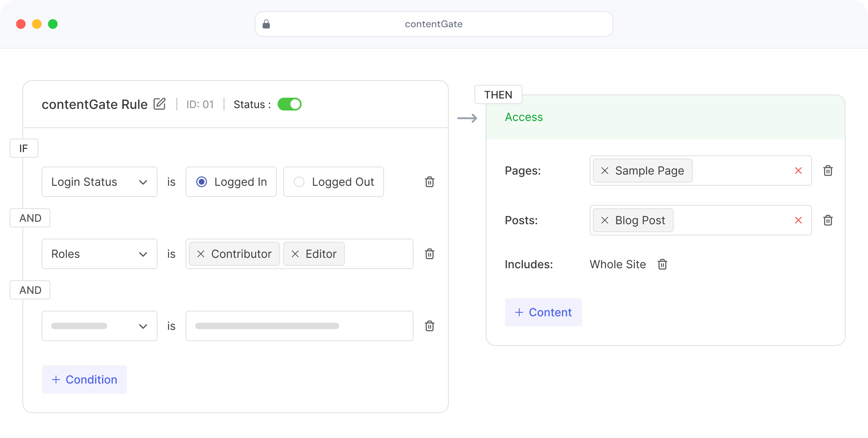Remove Whole Site with its trash icon

tap(662, 264)
